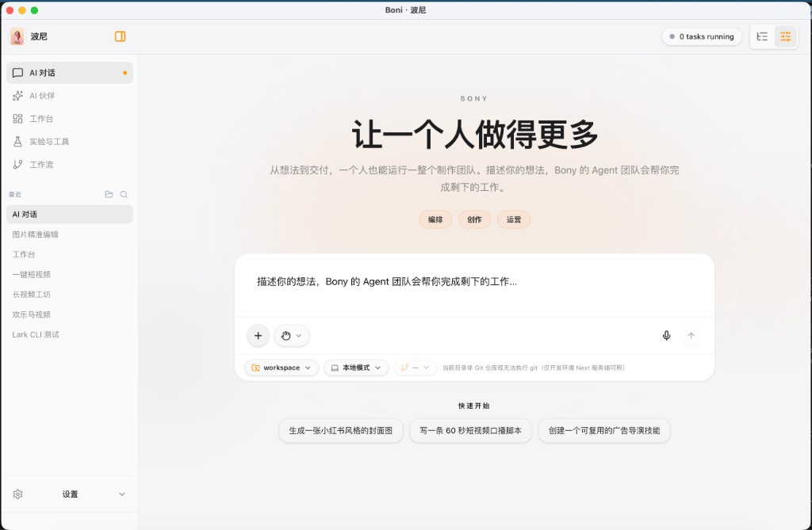The width and height of the screenshot is (812, 530).
Task: Choose 创建一个可复用的广告导演技能
Action: point(604,431)
